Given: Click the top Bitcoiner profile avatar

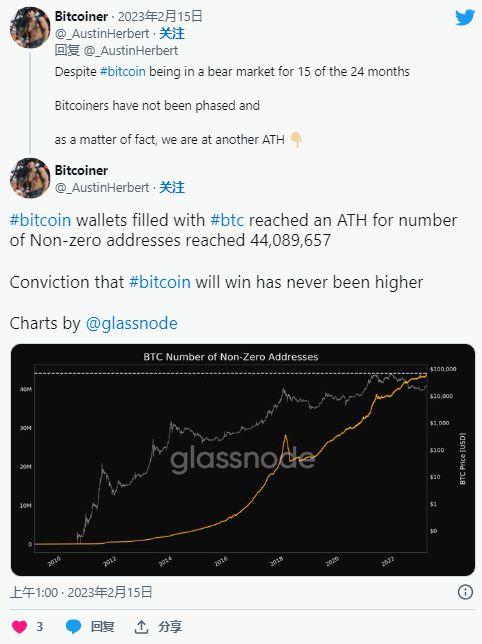Looking at the screenshot, I should (x=30, y=27).
